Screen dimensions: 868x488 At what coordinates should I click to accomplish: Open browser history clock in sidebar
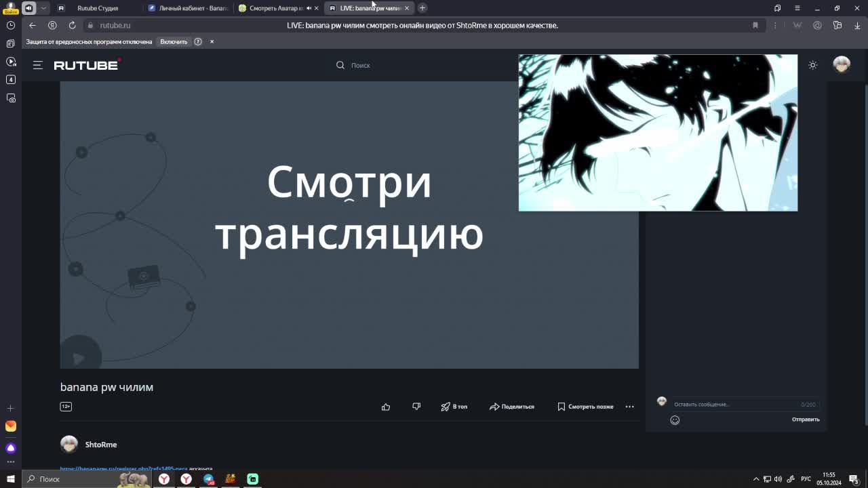(x=11, y=25)
